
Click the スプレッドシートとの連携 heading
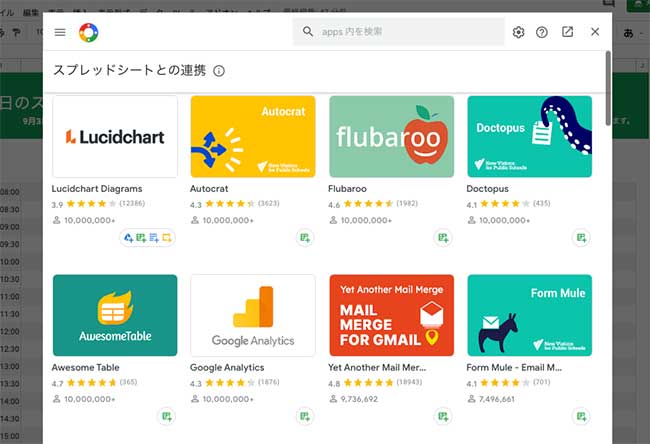click(x=129, y=70)
